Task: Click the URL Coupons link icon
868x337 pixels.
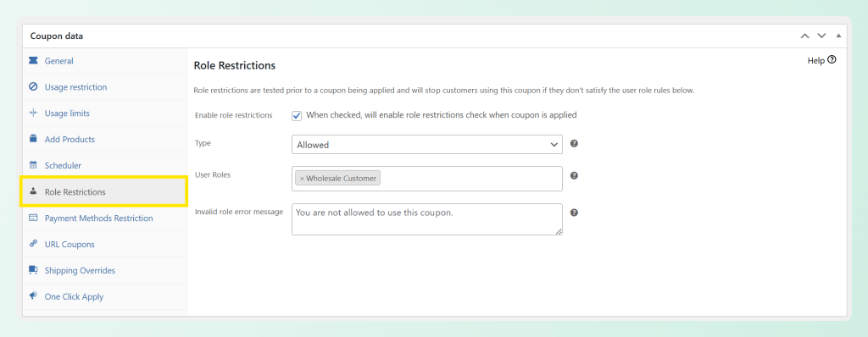Action: click(33, 244)
